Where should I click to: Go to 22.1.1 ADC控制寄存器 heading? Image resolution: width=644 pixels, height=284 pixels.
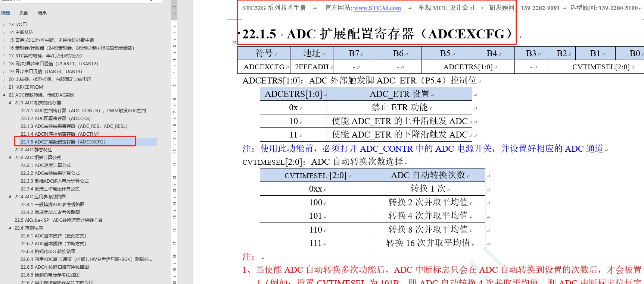[83, 111]
